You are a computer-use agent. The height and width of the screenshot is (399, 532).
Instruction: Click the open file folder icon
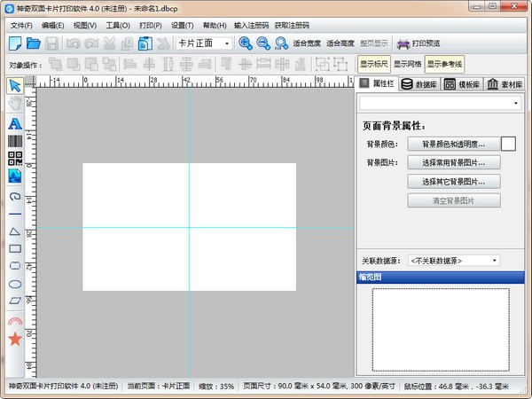[x=34, y=43]
